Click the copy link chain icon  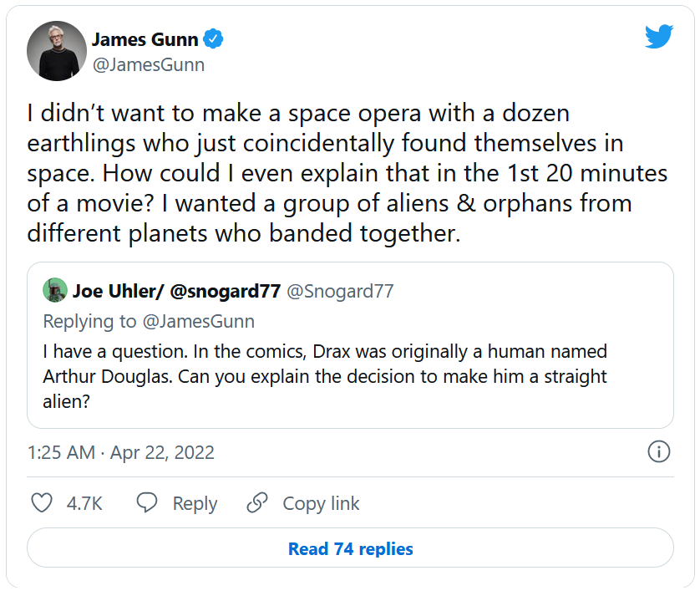[258, 503]
